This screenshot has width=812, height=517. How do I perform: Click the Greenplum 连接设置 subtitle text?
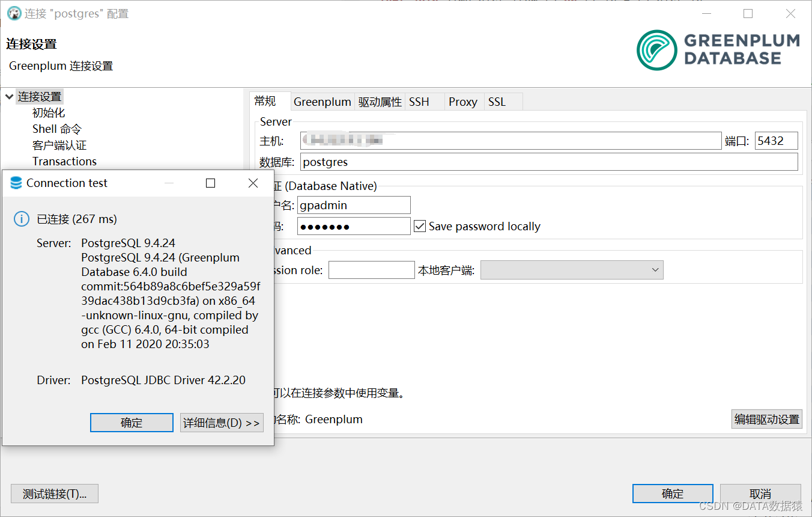tap(61, 66)
